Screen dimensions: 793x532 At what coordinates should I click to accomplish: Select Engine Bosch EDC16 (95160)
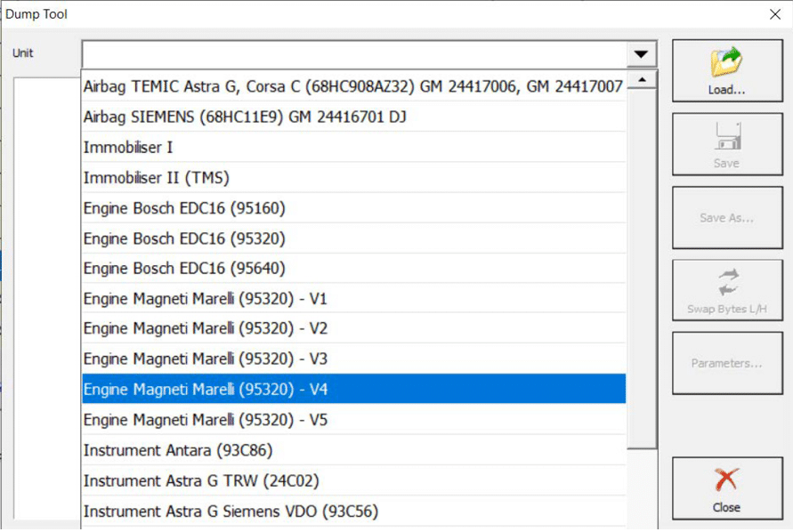pos(183,208)
